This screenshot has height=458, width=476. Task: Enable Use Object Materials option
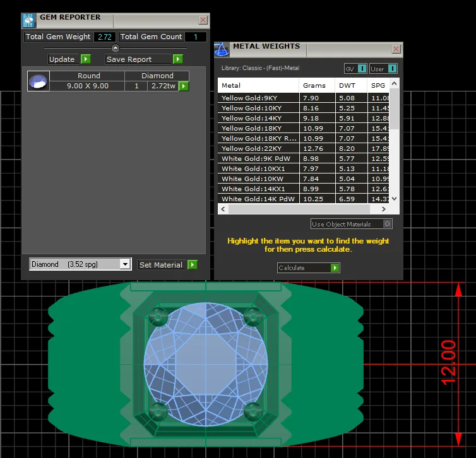[x=387, y=224]
